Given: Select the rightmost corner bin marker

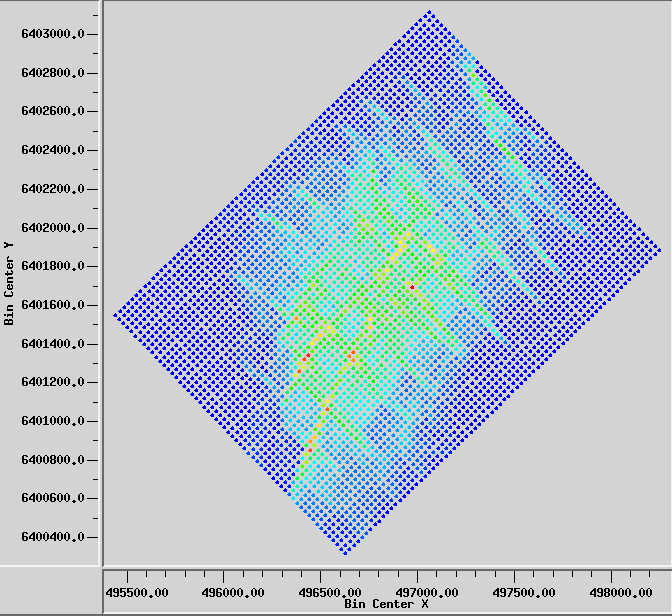Looking at the screenshot, I should coord(659,251).
